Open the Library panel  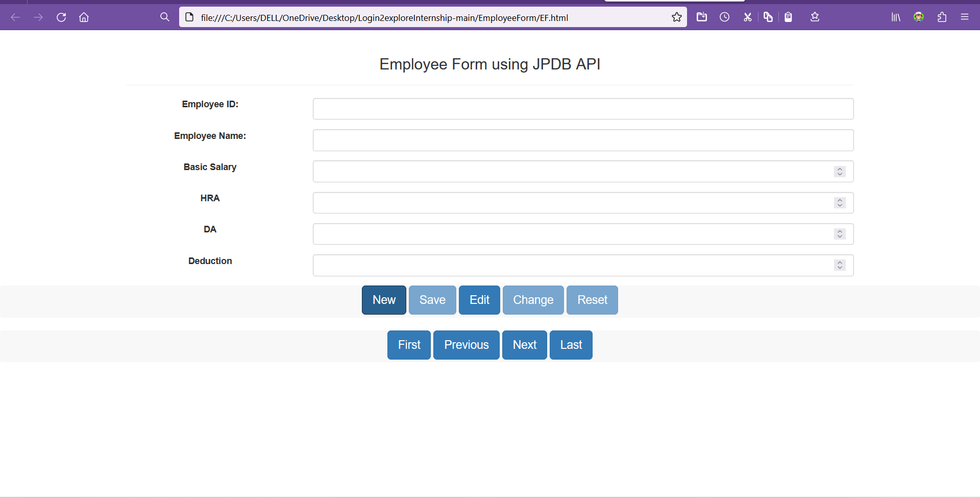point(895,17)
